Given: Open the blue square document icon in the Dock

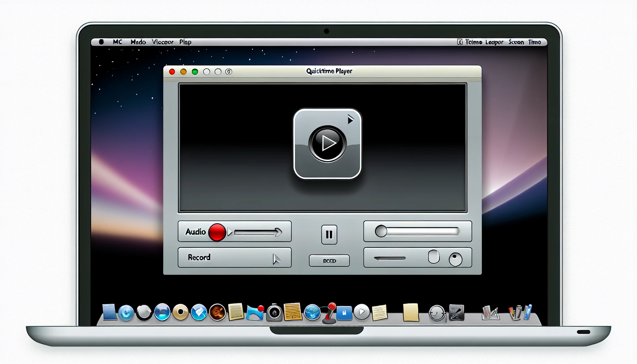Looking at the screenshot, I should coord(109,312).
